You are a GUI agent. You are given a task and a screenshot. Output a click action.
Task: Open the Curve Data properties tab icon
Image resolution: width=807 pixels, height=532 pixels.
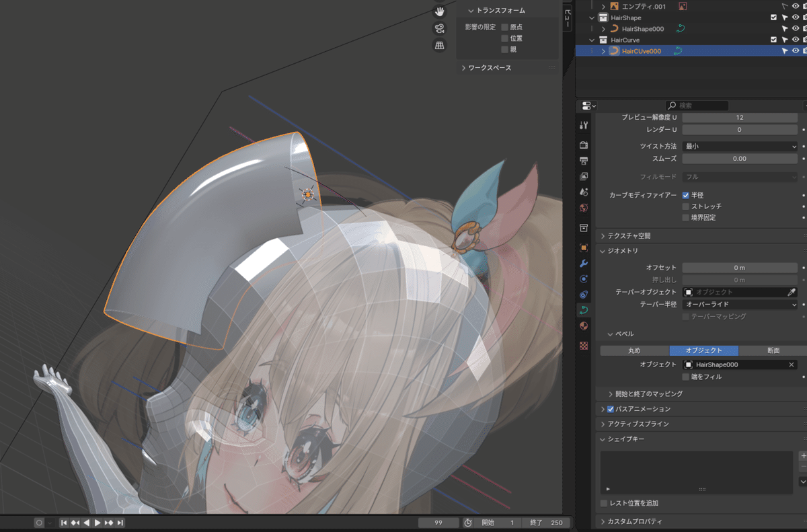pyautogui.click(x=584, y=310)
